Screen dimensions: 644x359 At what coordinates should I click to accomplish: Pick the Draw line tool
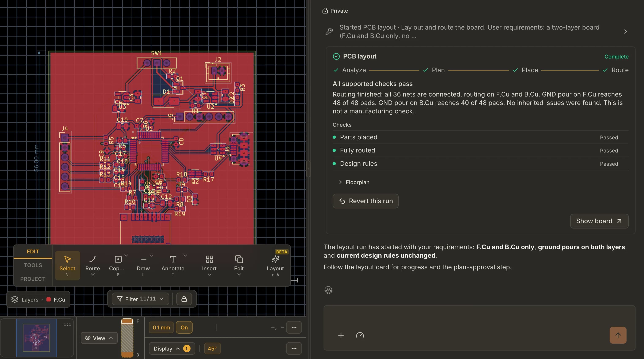click(143, 265)
